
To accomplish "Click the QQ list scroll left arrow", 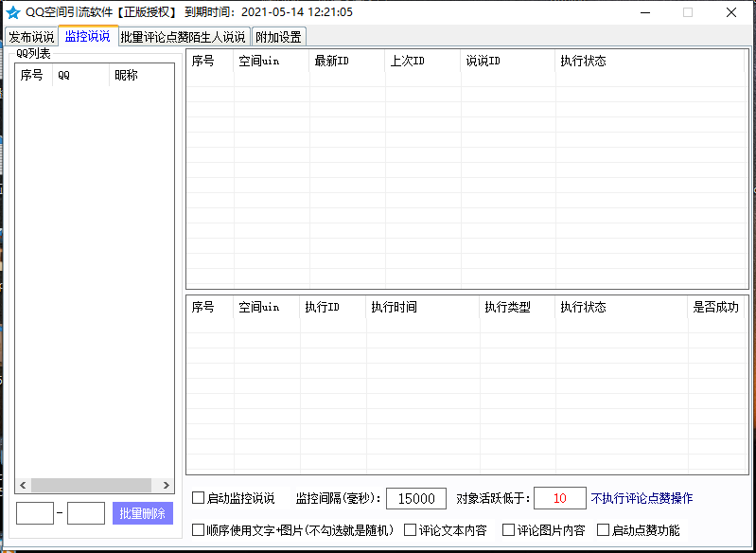I will [23, 485].
